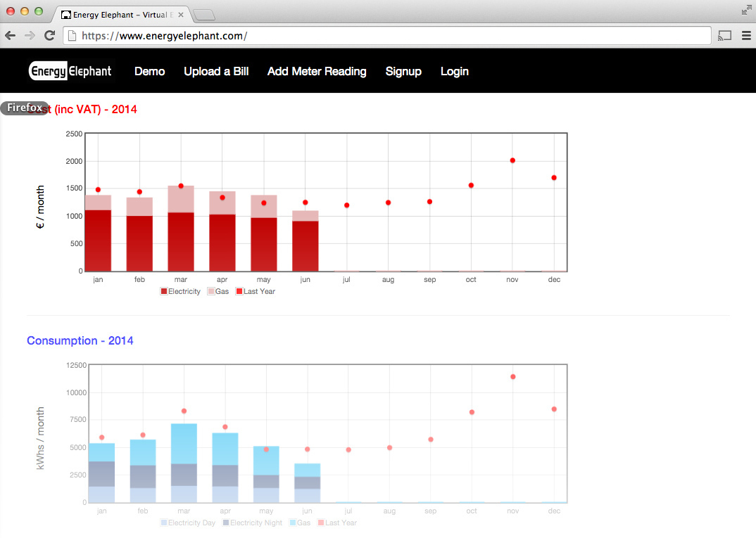Click November last-year red data point
The width and height of the screenshot is (756, 538).
[512, 160]
